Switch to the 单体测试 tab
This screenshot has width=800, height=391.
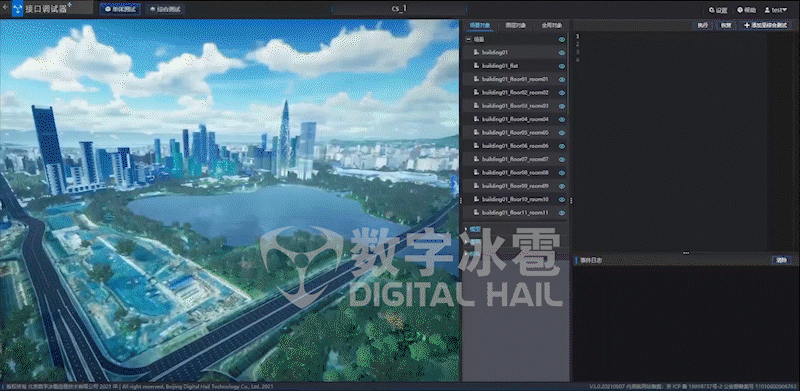(x=121, y=9)
